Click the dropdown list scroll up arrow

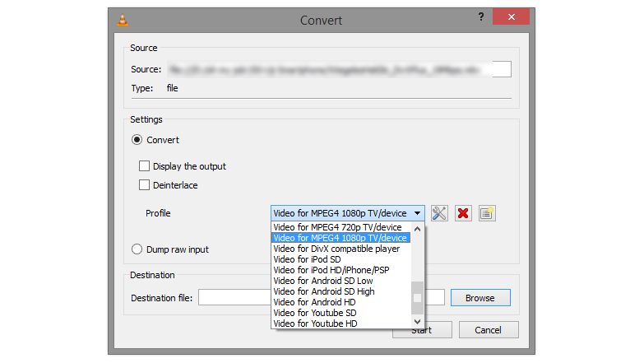coord(417,230)
